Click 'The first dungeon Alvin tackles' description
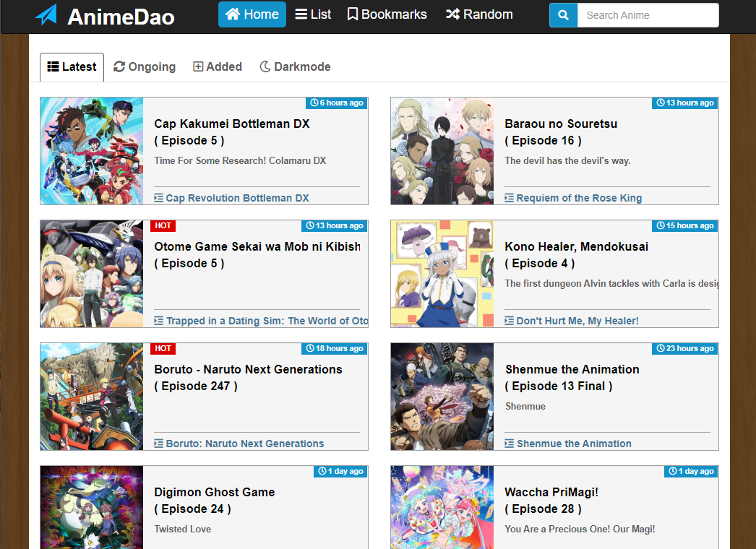This screenshot has width=756, height=549. (x=611, y=284)
